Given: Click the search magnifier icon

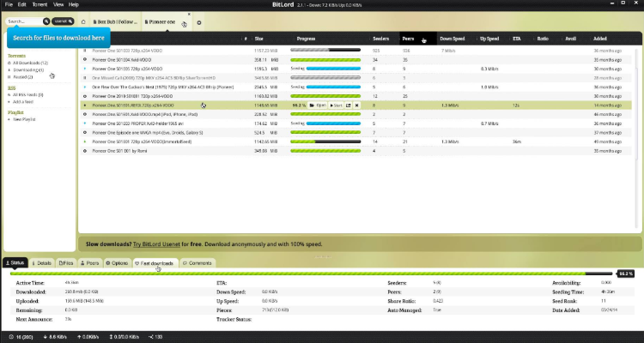Looking at the screenshot, I should [46, 21].
